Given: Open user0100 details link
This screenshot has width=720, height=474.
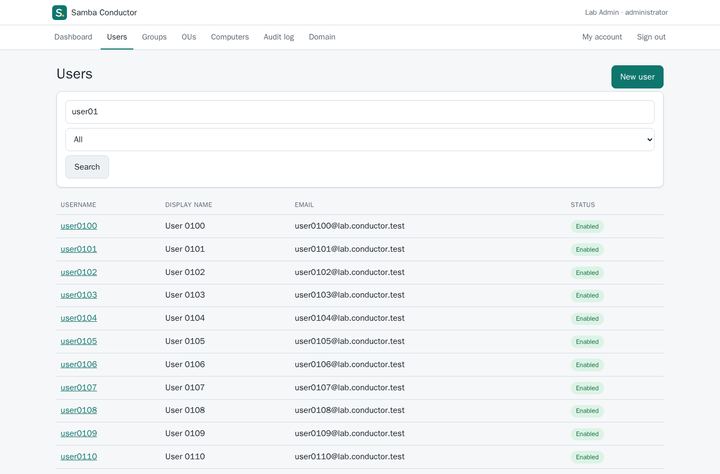Looking at the screenshot, I should pyautogui.click(x=79, y=226).
